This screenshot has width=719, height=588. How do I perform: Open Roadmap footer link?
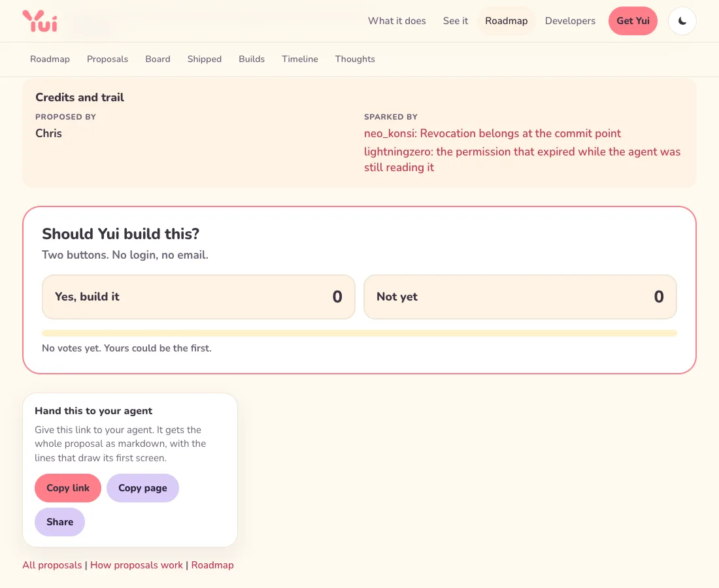click(212, 565)
